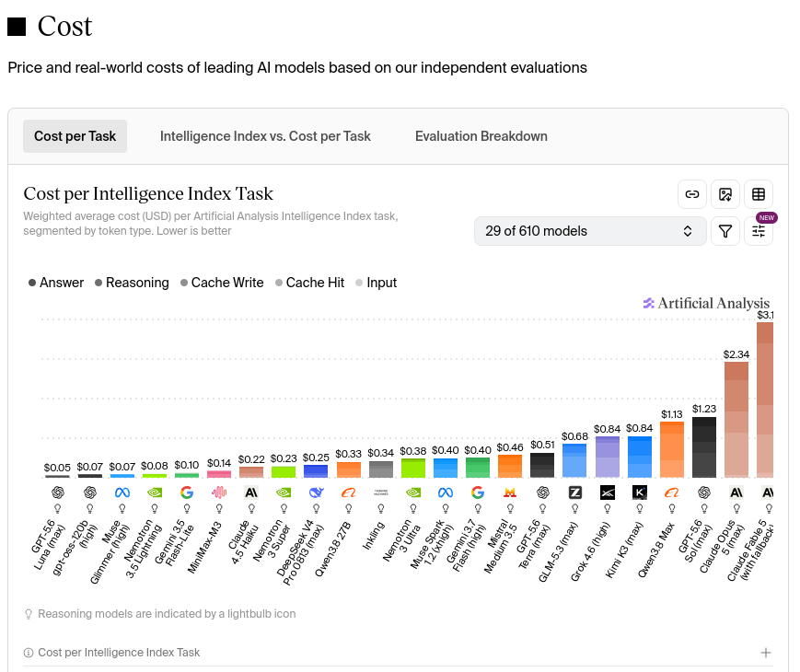Click the '$0.38' value label

coord(412,451)
